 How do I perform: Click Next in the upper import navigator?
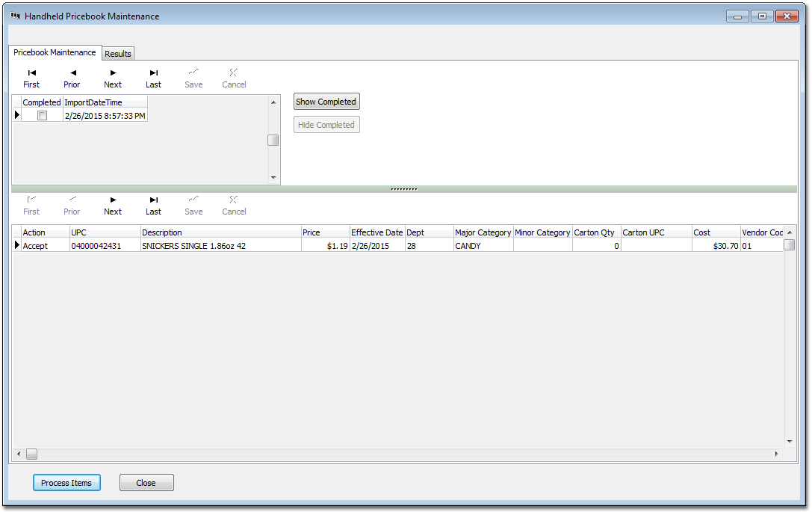tap(113, 78)
